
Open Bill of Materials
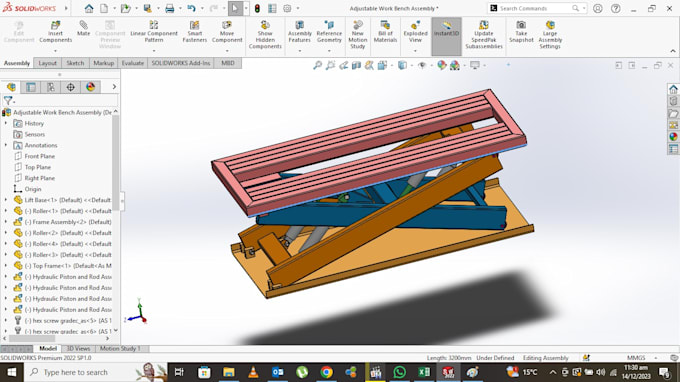coord(385,32)
